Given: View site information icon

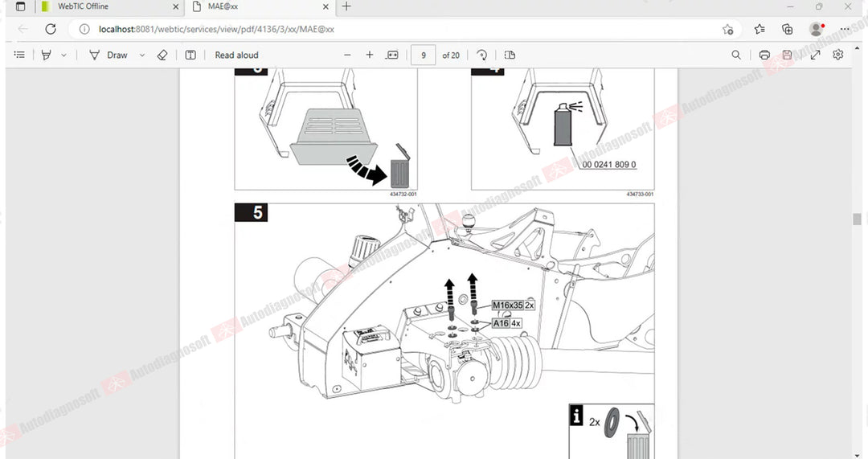Looking at the screenshot, I should (x=84, y=30).
